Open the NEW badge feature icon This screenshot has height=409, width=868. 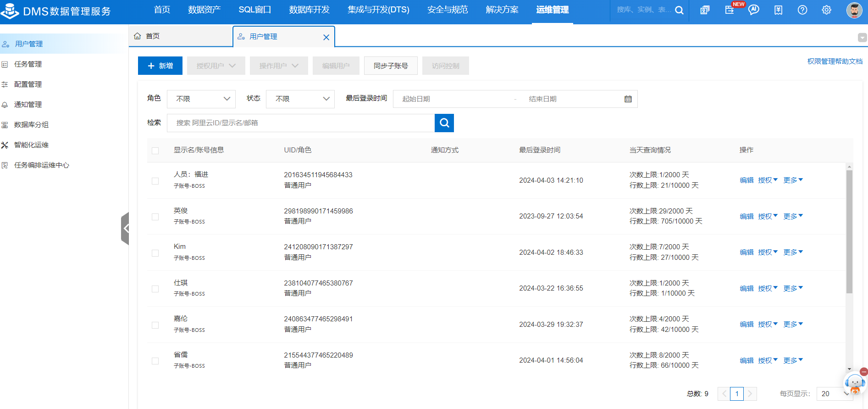pos(730,10)
